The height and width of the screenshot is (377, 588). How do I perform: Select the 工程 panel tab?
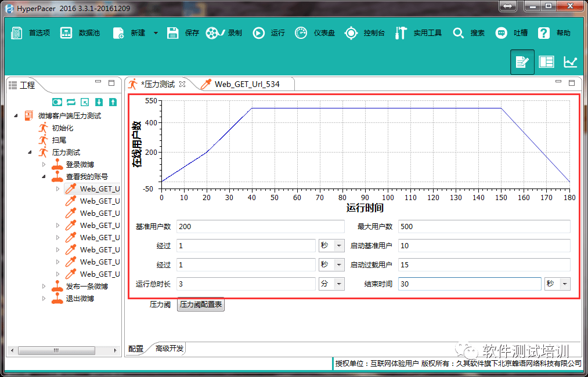point(23,85)
